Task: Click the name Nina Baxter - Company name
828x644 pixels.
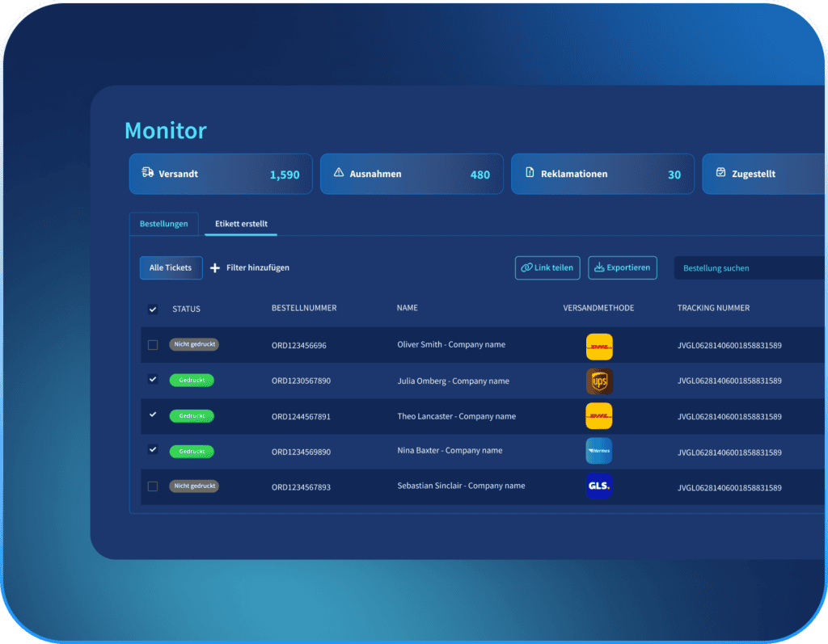Action: pos(450,451)
